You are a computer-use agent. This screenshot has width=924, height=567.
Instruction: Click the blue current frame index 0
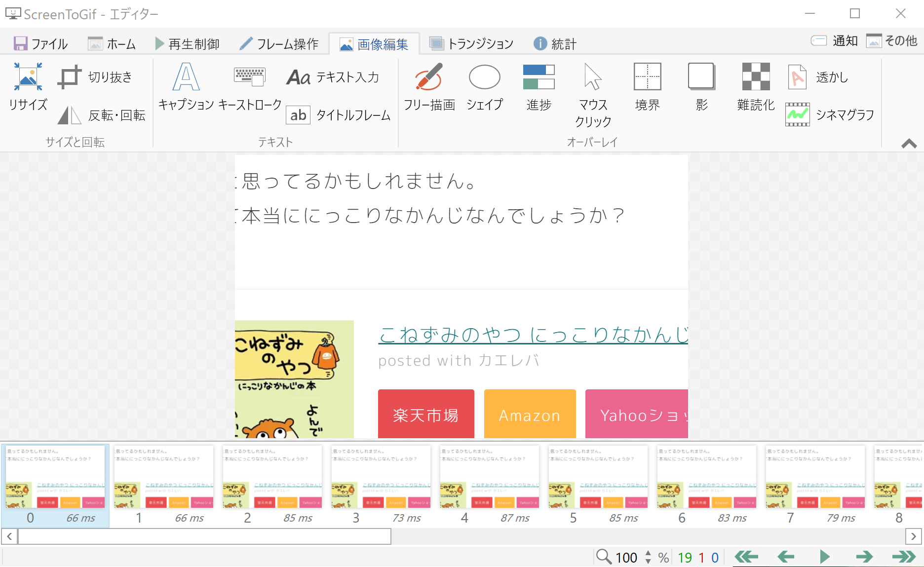click(715, 558)
